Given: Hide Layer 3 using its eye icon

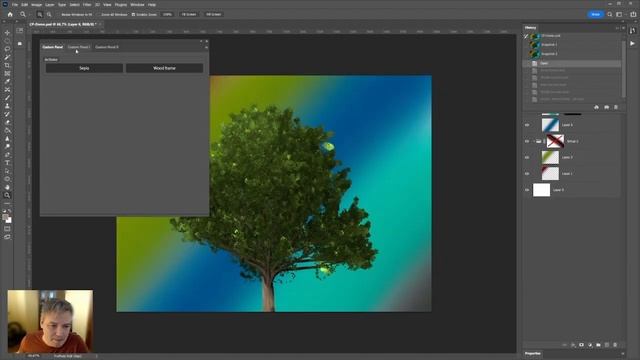Looking at the screenshot, I should [x=527, y=157].
